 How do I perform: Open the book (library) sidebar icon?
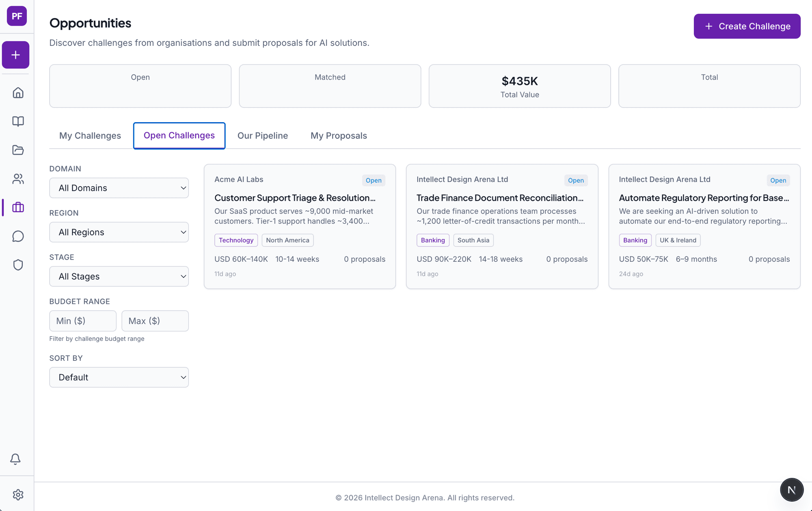click(x=18, y=121)
